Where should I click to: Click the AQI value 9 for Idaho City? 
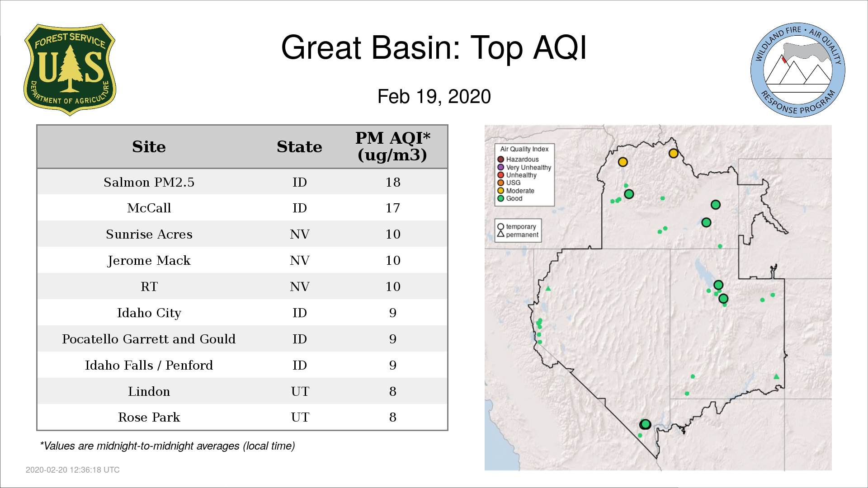(x=393, y=313)
